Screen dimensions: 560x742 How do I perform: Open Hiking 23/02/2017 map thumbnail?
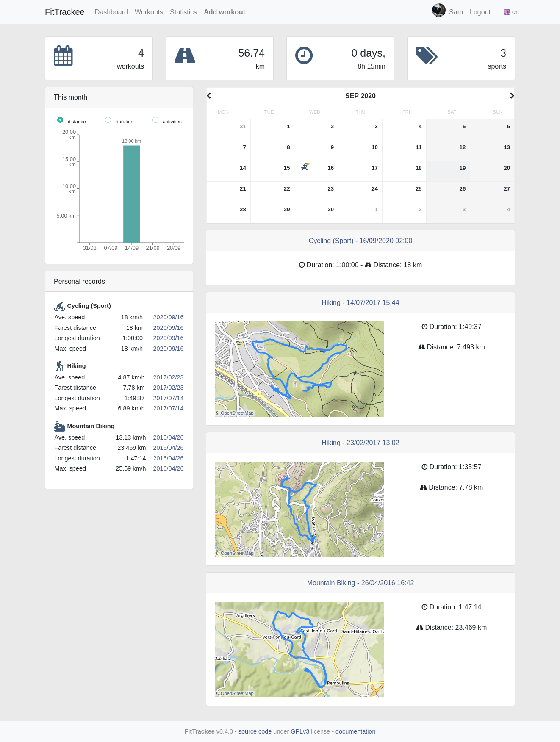(299, 509)
